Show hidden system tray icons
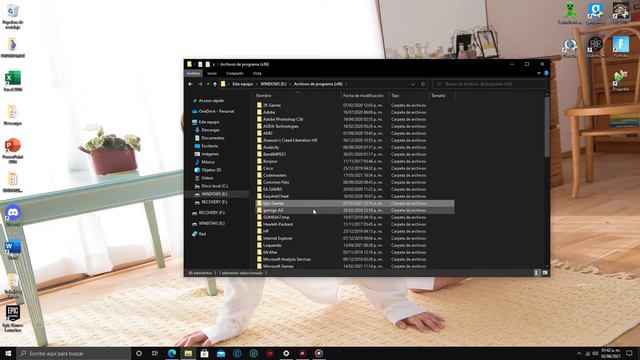 tap(579, 353)
